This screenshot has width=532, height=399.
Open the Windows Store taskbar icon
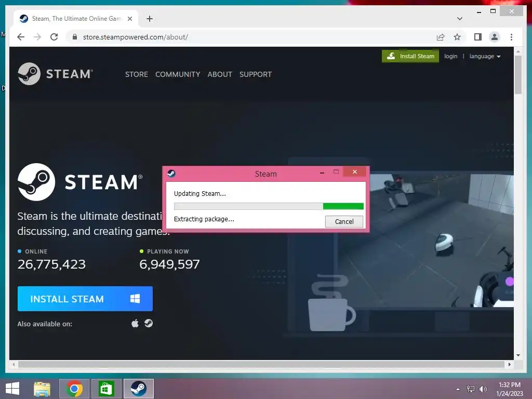pyautogui.click(x=106, y=389)
